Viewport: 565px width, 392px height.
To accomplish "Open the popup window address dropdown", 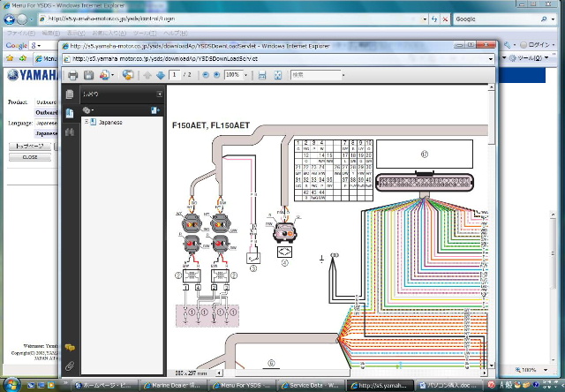I will [491, 59].
